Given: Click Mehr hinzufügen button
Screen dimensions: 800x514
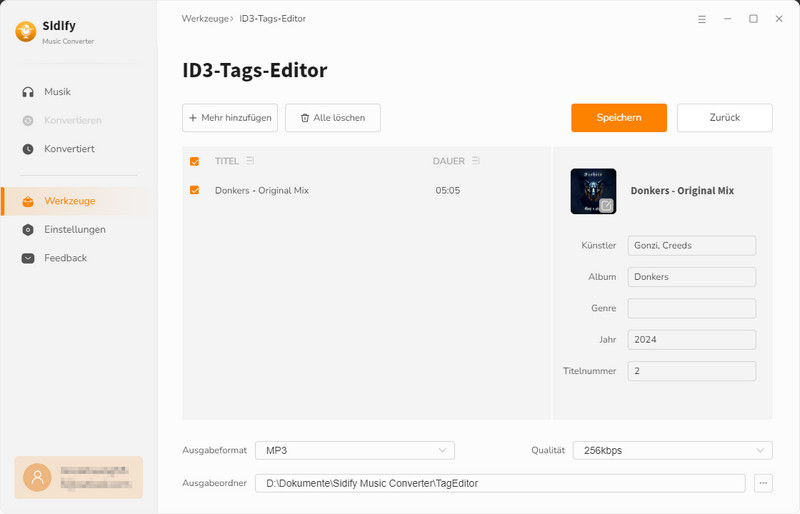Looking at the screenshot, I should click(x=230, y=118).
